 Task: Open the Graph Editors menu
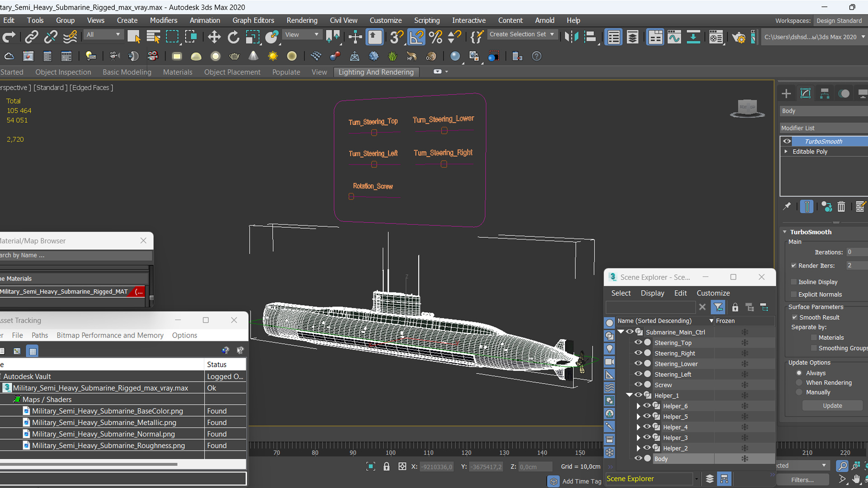coord(253,20)
